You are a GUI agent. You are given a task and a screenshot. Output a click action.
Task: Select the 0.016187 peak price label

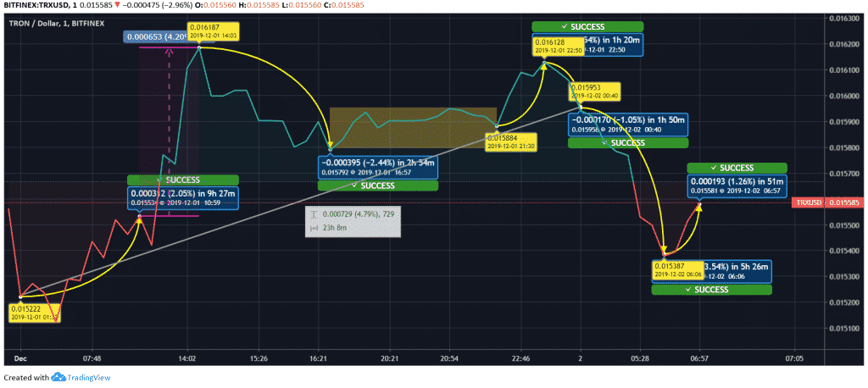coord(213,30)
